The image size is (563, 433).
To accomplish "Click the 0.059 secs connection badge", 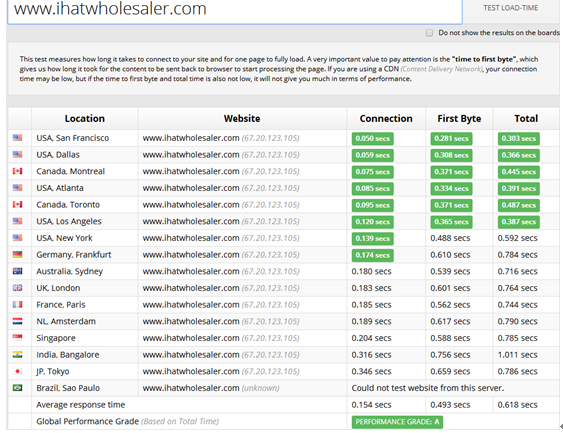I will click(373, 155).
